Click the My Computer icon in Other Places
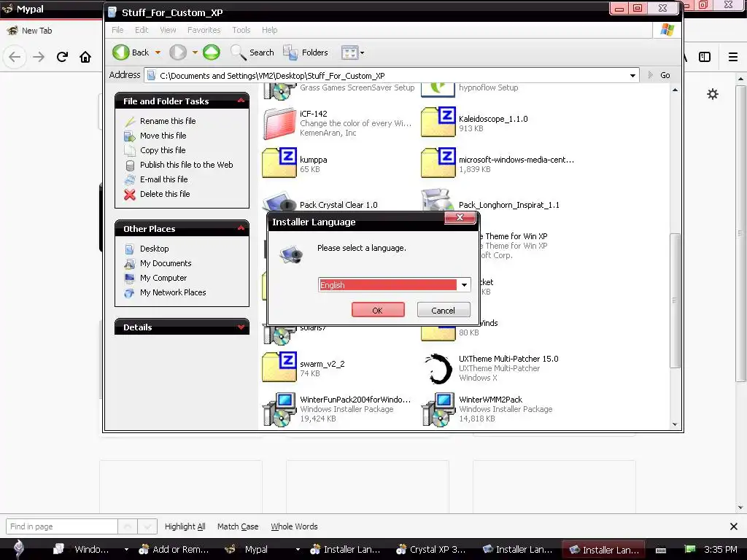Image resolution: width=747 pixels, height=560 pixels. (x=129, y=278)
